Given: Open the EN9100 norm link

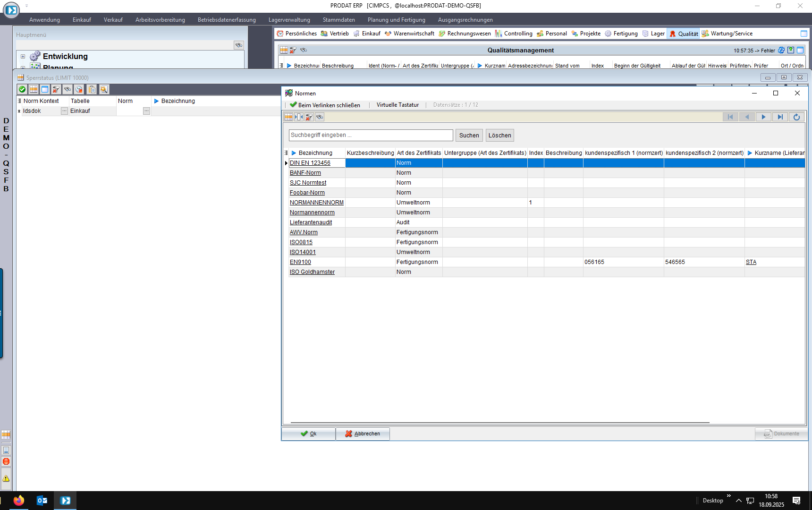Looking at the screenshot, I should pyautogui.click(x=300, y=262).
